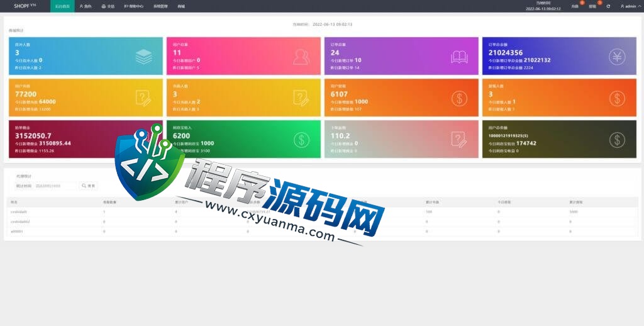Viewport: 644px width, 326px height.
Task: Click the 6107 value on the orange card
Action: tap(339, 94)
